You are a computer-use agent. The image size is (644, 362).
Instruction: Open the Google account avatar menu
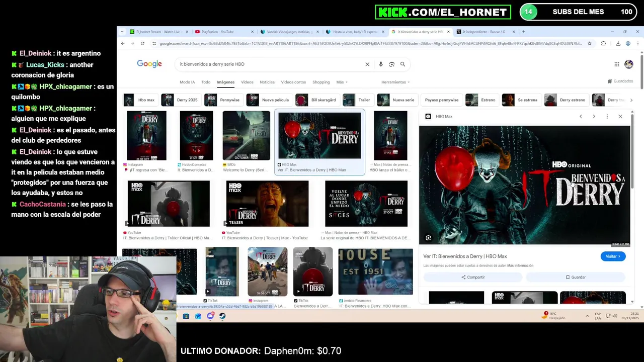coord(629,64)
